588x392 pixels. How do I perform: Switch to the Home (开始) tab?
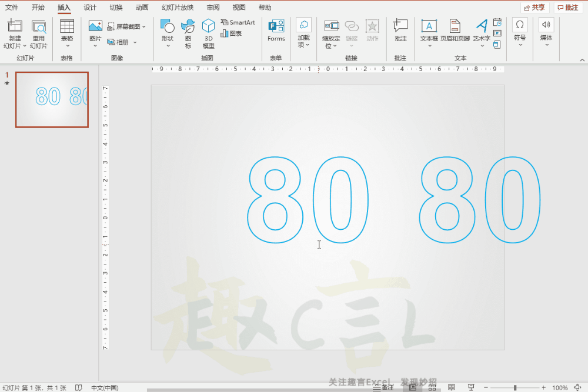[38, 8]
